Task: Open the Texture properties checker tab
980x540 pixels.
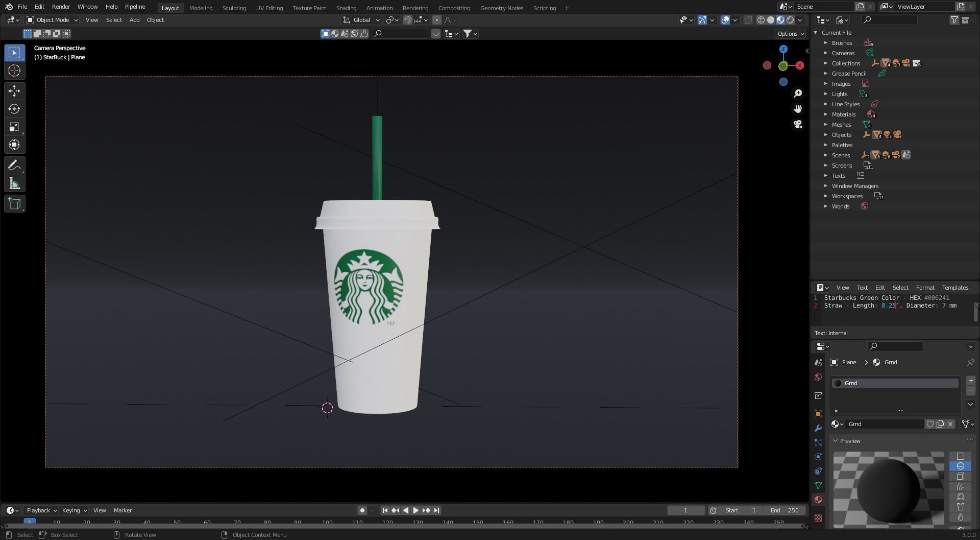Action: (818, 518)
